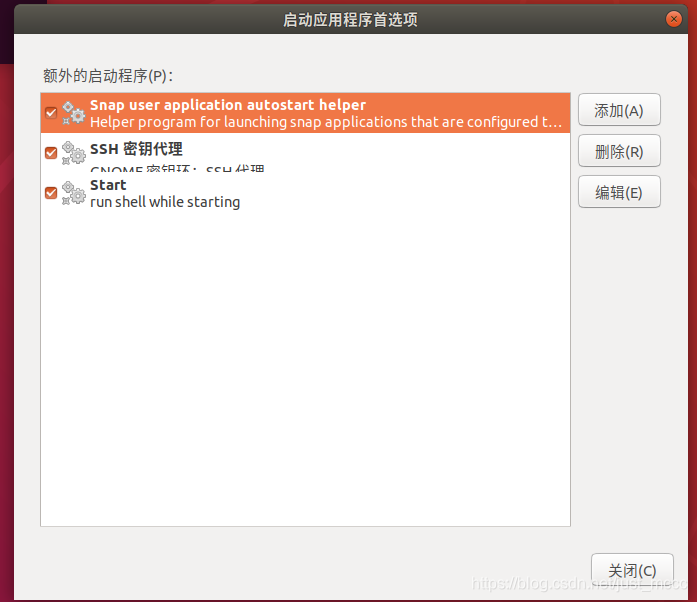
Task: Click the gear icon beside Snap autostart helper
Action: point(73,113)
